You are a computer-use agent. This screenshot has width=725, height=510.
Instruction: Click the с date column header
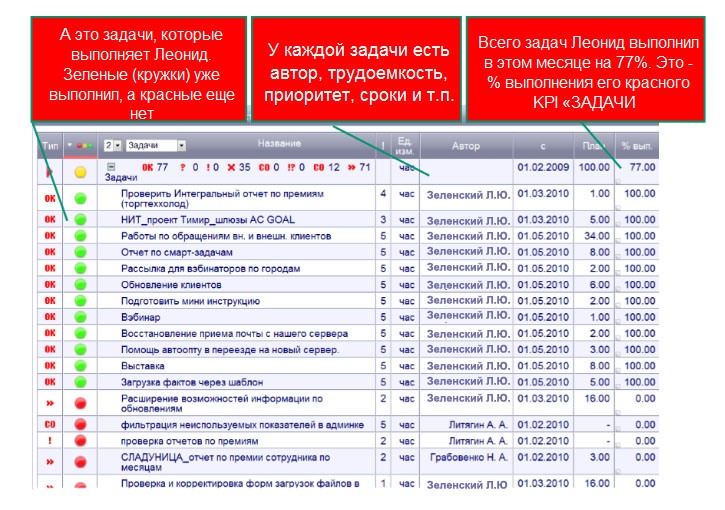(x=543, y=146)
